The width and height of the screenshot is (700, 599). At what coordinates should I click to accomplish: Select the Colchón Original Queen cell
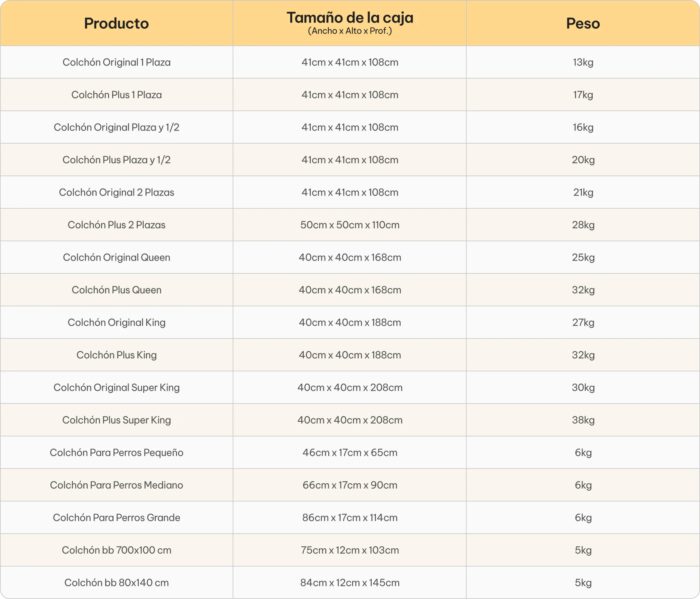coord(117,257)
